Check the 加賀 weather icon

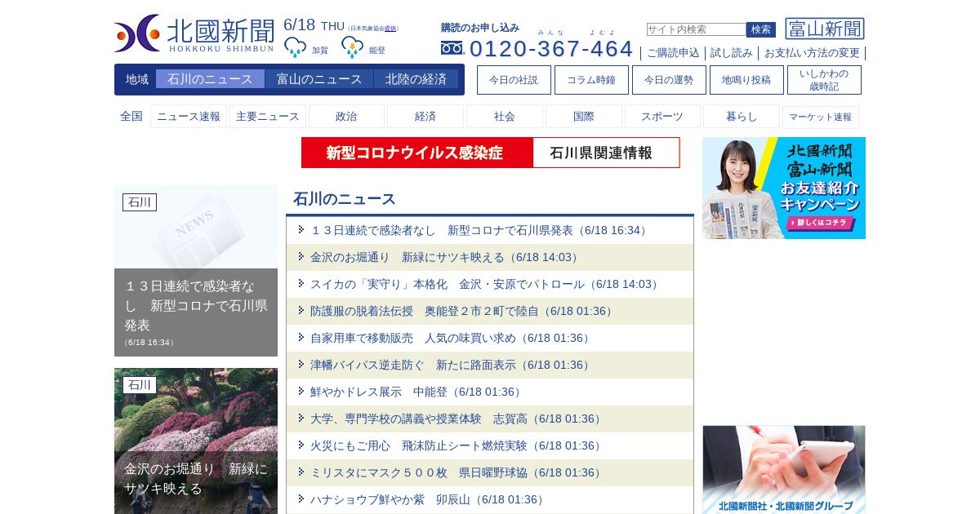click(x=295, y=48)
